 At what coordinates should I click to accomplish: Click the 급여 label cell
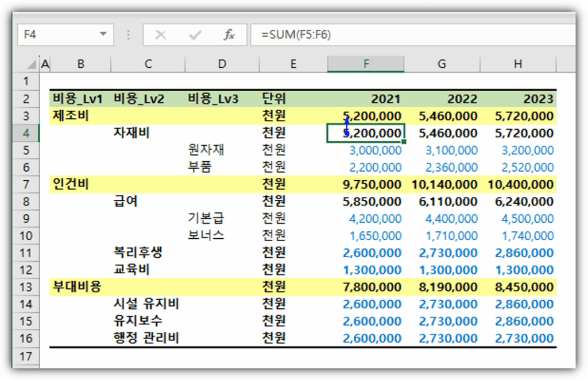(x=148, y=201)
